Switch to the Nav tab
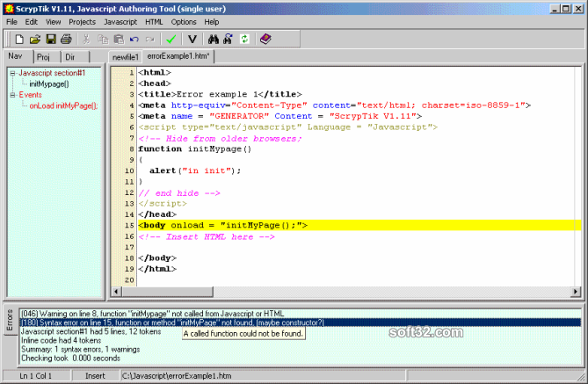The width and height of the screenshot is (588, 384). pyautogui.click(x=18, y=56)
